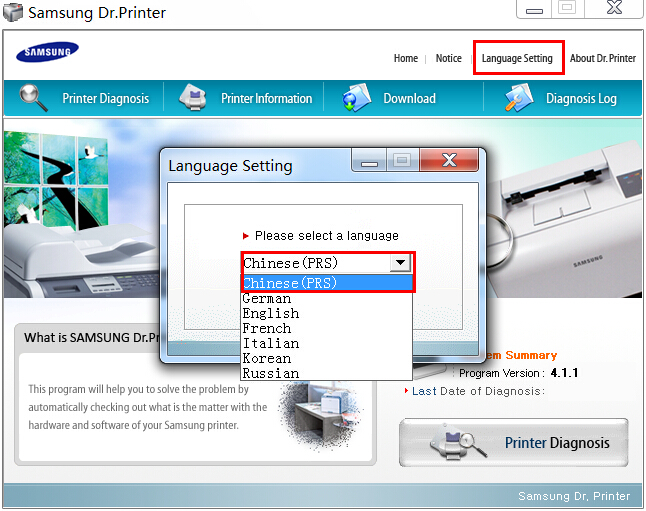
Task: Click the Last Date of Diagnosis text
Action: [478, 391]
